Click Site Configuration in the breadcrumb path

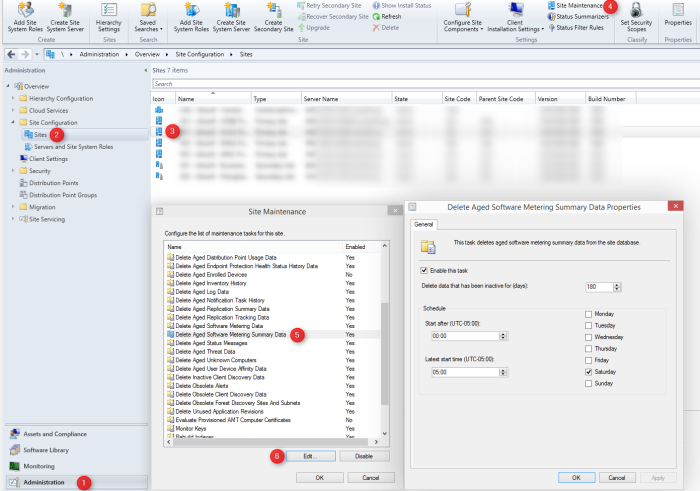(x=200, y=54)
